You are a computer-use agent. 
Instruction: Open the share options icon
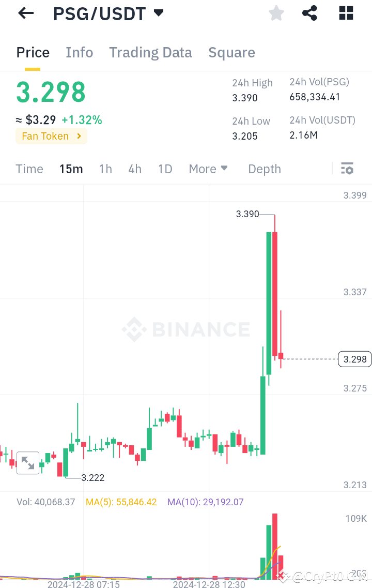[309, 13]
